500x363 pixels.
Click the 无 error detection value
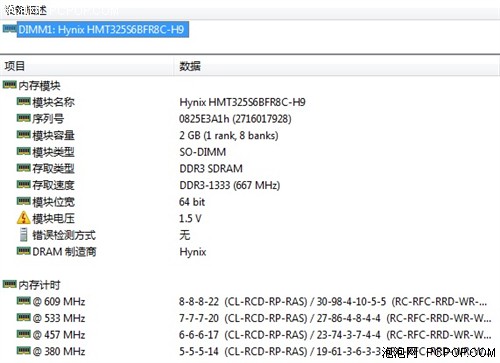tap(185, 235)
